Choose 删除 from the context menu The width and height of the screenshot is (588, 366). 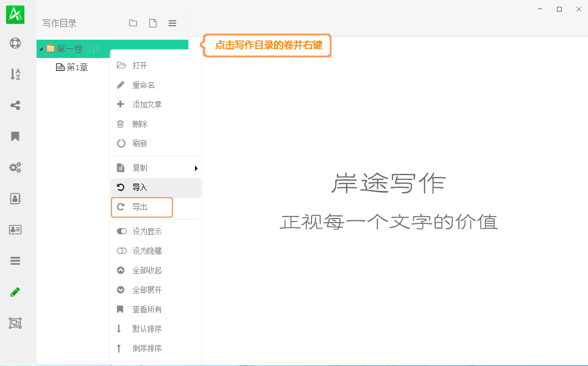pyautogui.click(x=156, y=124)
